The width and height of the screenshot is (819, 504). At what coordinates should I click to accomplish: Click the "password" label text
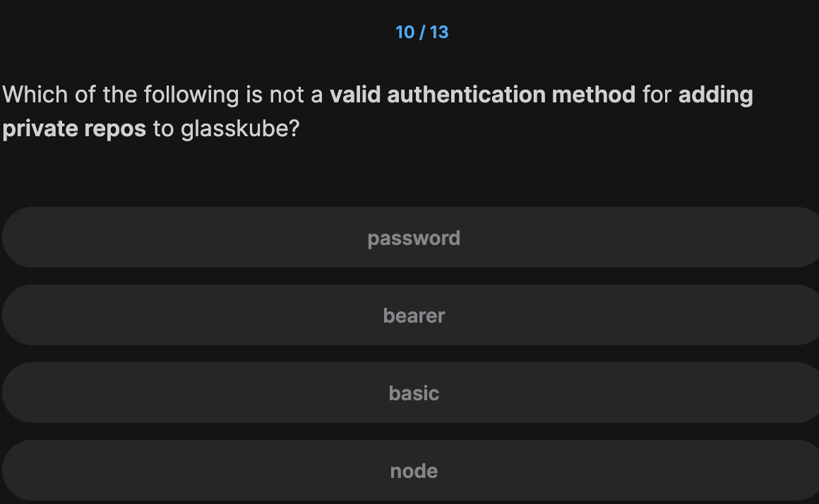(x=414, y=238)
